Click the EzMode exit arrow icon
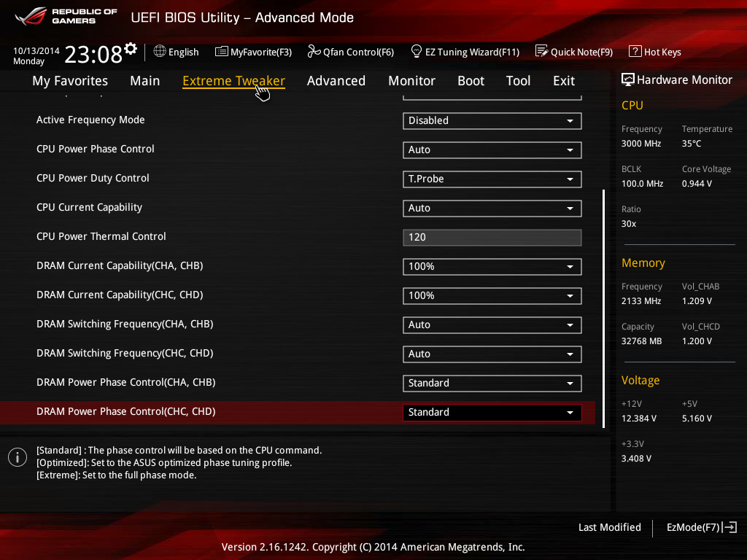The width and height of the screenshot is (747, 560). 729,527
